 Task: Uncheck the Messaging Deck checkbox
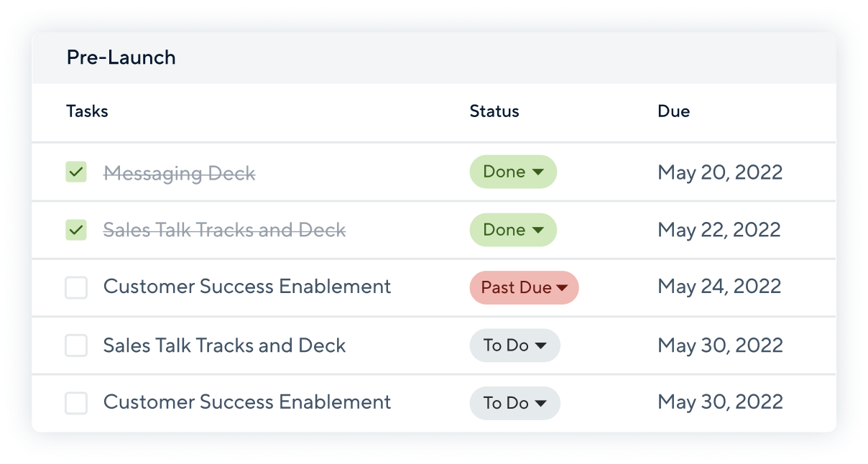tap(76, 172)
